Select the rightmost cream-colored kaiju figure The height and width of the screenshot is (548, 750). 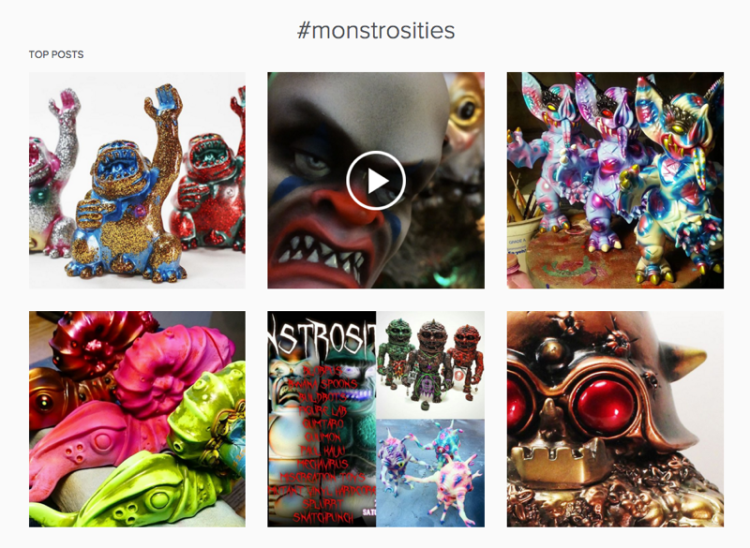(674, 182)
